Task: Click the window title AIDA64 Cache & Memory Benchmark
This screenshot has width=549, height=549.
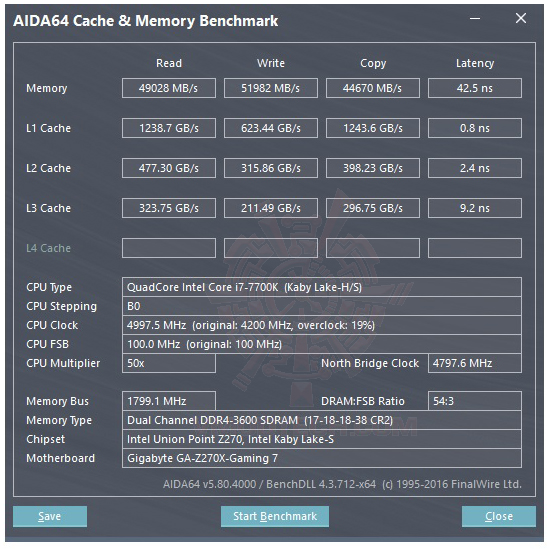Action: pos(146,21)
